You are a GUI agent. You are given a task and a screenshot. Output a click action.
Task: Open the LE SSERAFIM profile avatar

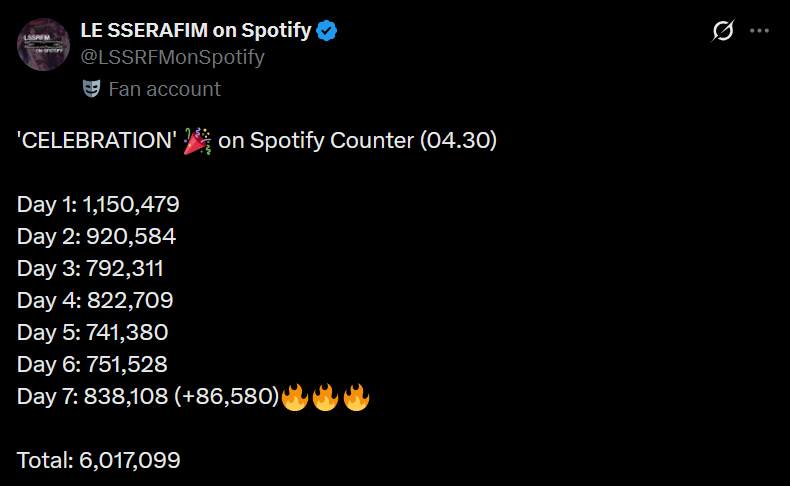[x=43, y=44]
